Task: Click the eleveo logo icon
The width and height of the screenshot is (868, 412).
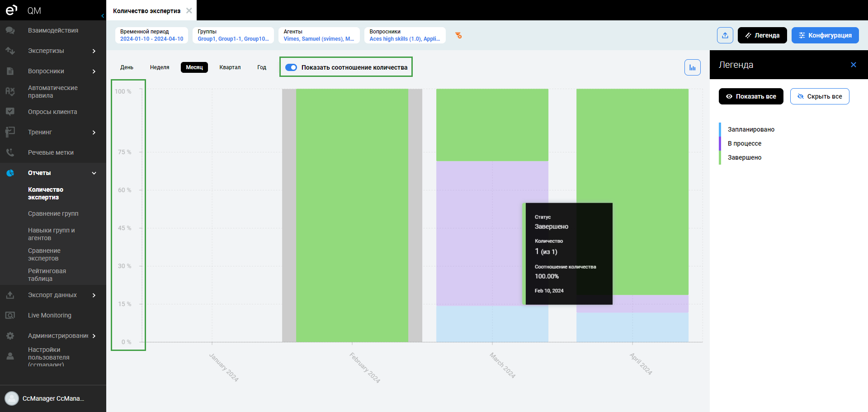Action: point(11,10)
